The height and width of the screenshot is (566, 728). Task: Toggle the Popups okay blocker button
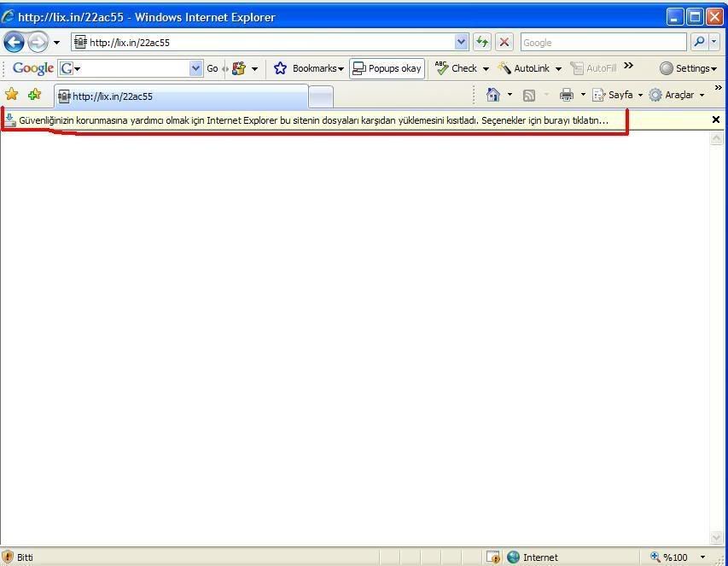click(x=387, y=68)
